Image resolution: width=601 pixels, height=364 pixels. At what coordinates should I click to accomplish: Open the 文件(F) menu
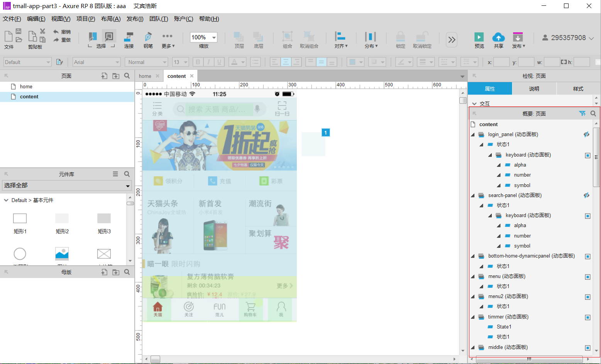coord(12,19)
